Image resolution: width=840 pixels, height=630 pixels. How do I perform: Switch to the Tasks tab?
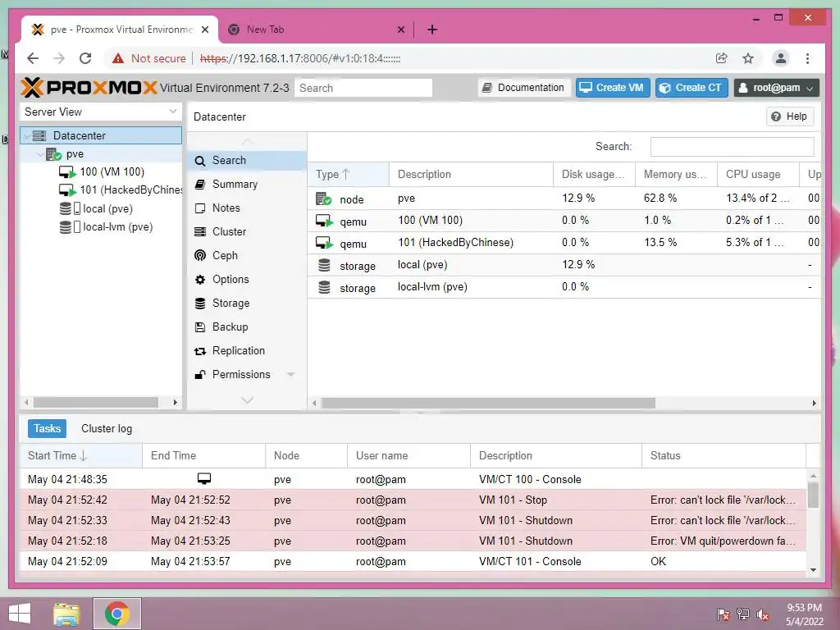click(x=47, y=428)
